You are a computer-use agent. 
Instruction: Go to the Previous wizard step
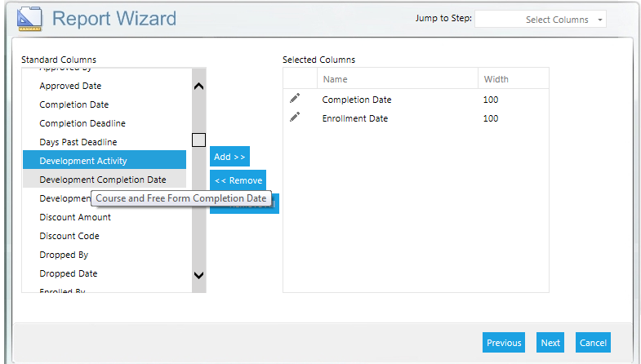pyautogui.click(x=504, y=343)
